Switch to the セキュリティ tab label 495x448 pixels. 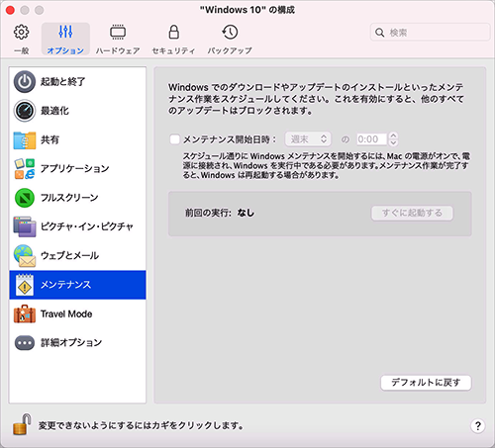[173, 50]
